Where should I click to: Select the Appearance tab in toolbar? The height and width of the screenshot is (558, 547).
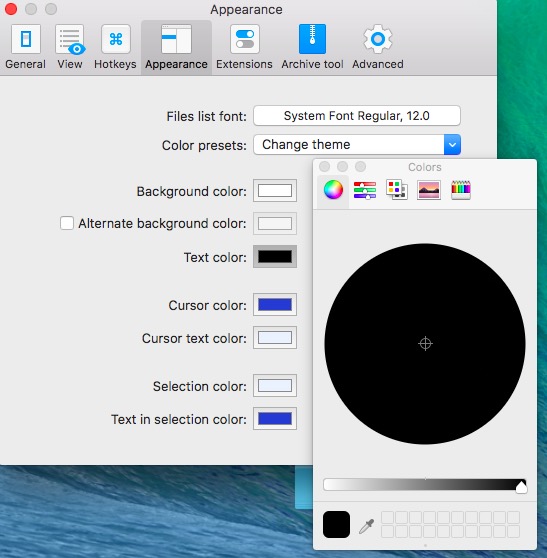click(176, 47)
